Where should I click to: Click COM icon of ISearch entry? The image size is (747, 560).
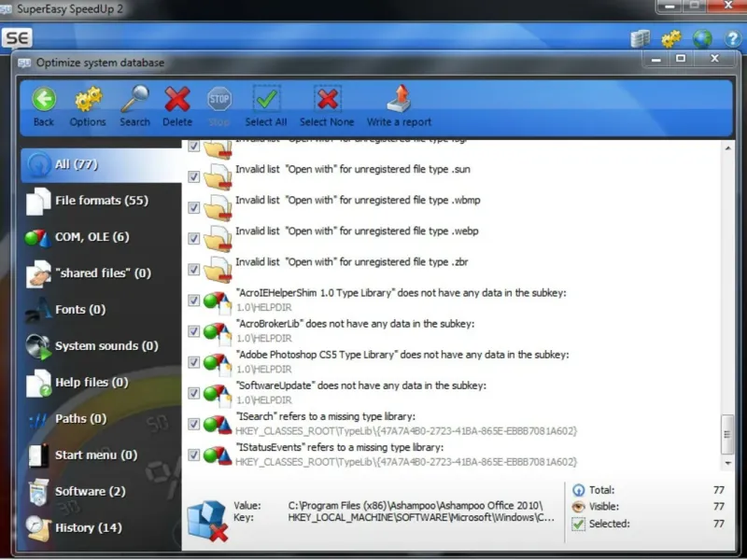coord(218,425)
